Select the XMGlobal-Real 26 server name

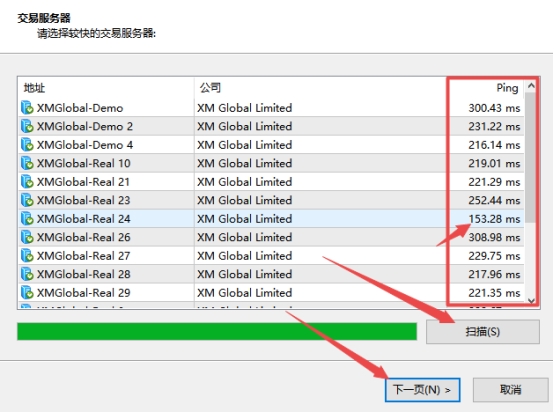pos(84,237)
